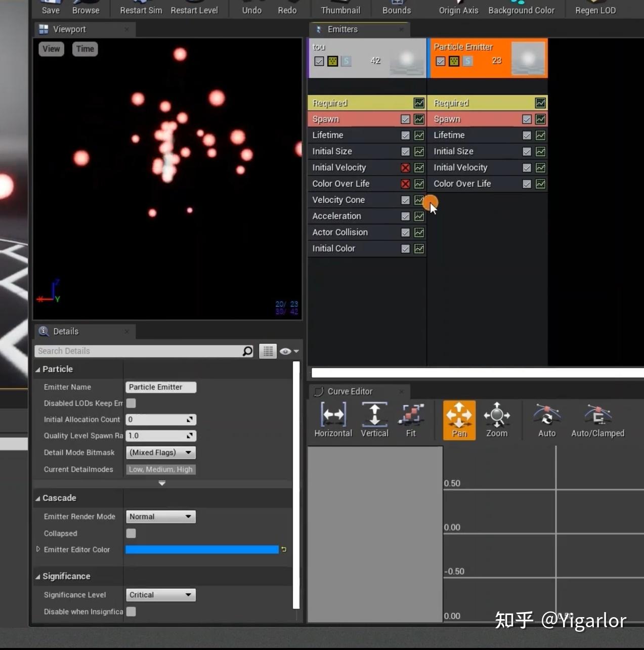This screenshot has height=650, width=644.
Task: Open view options eye dropdown
Action: (289, 351)
